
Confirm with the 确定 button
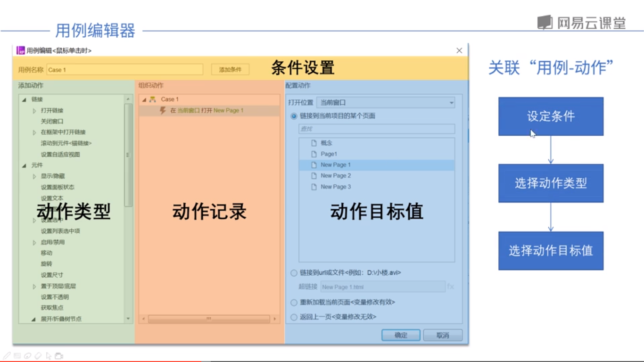pyautogui.click(x=400, y=335)
